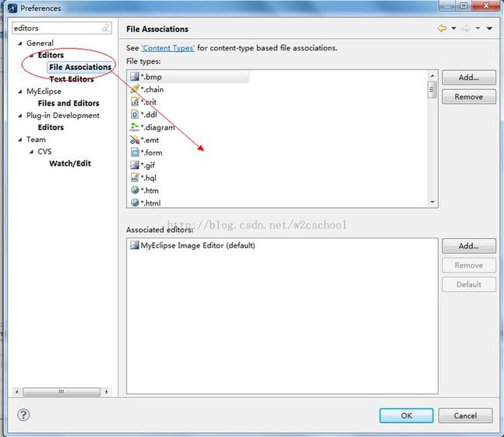The image size is (504, 437).
Task: Collapse the MyEclipse tree node
Action: click(x=20, y=92)
